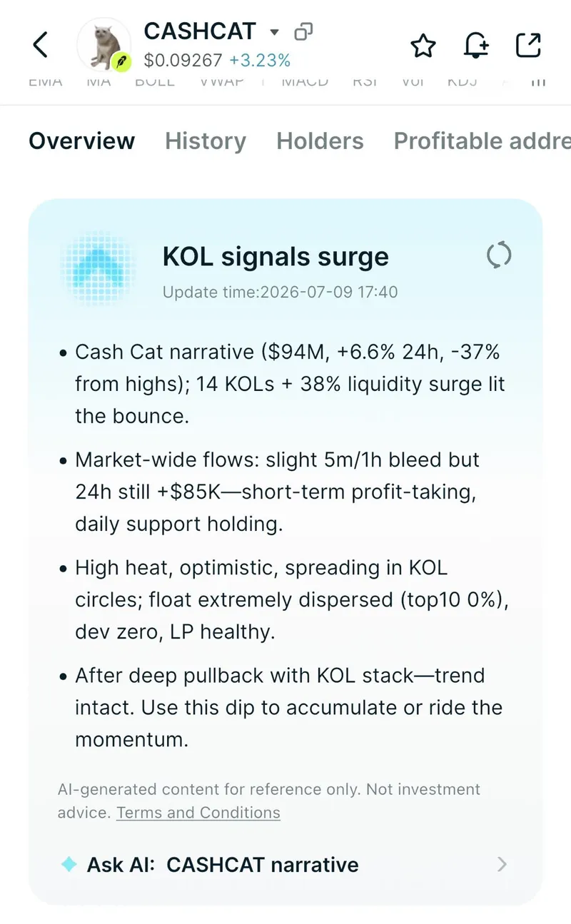Switch to the History tab
Viewport: 571px width, 924px height.
click(206, 141)
